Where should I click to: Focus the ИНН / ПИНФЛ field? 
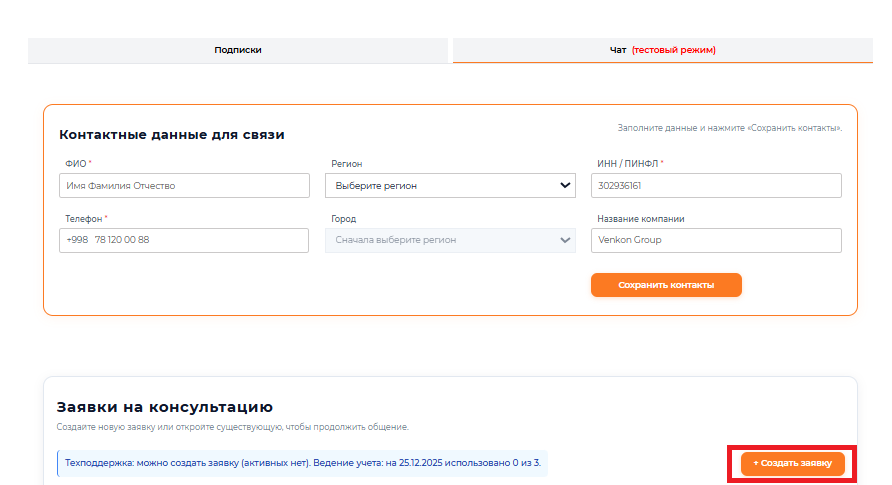(x=716, y=186)
